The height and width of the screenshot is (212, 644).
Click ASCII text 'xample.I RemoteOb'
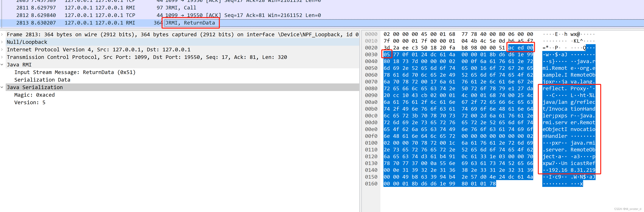[x=569, y=75]
